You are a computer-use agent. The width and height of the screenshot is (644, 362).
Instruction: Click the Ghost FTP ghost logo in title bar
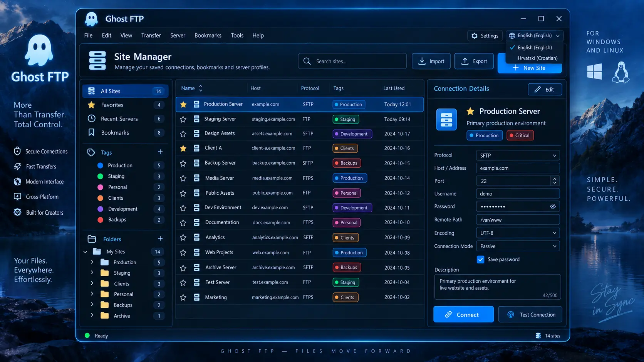point(91,19)
